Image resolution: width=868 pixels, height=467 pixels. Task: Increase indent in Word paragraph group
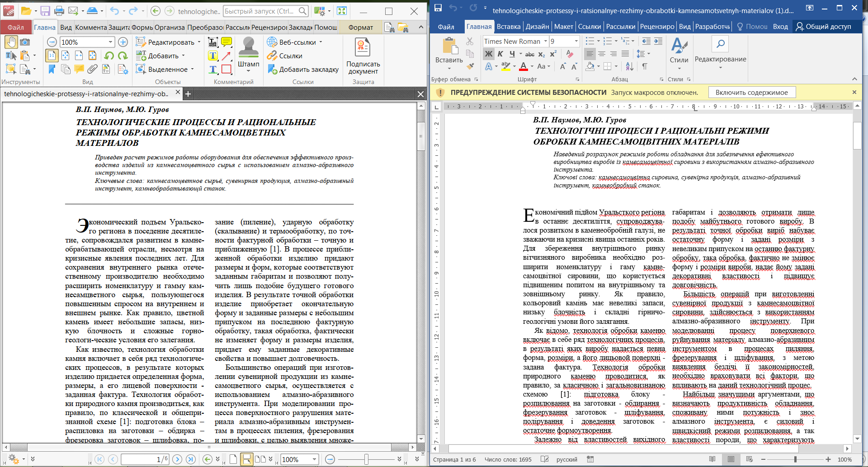[658, 41]
